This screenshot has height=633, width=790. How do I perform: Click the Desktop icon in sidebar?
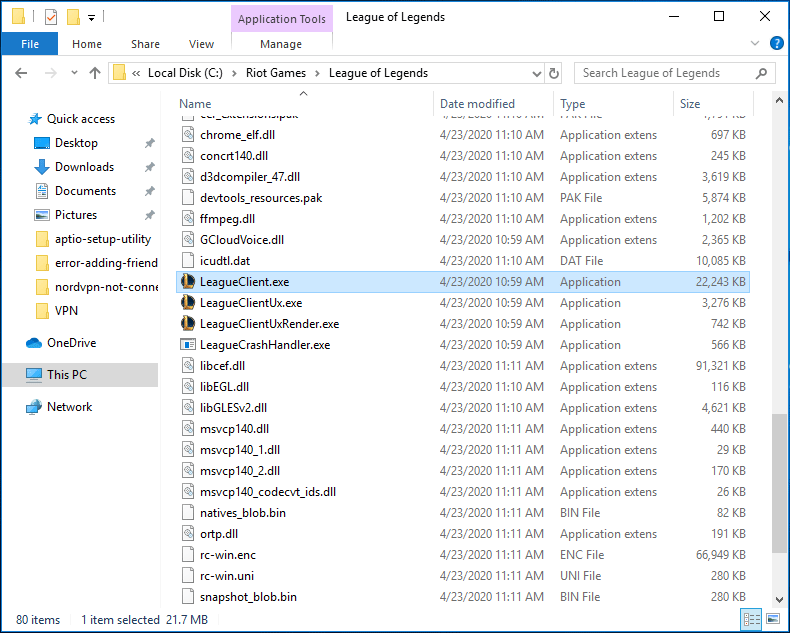41,143
